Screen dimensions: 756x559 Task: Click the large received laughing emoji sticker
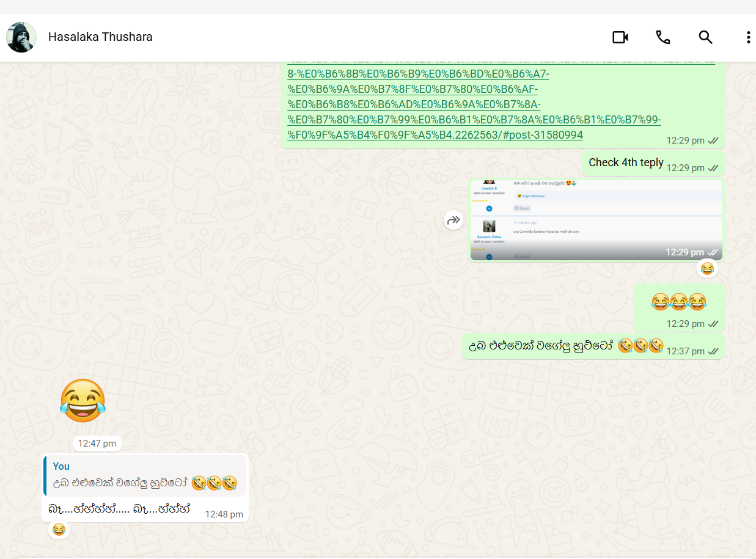83,401
